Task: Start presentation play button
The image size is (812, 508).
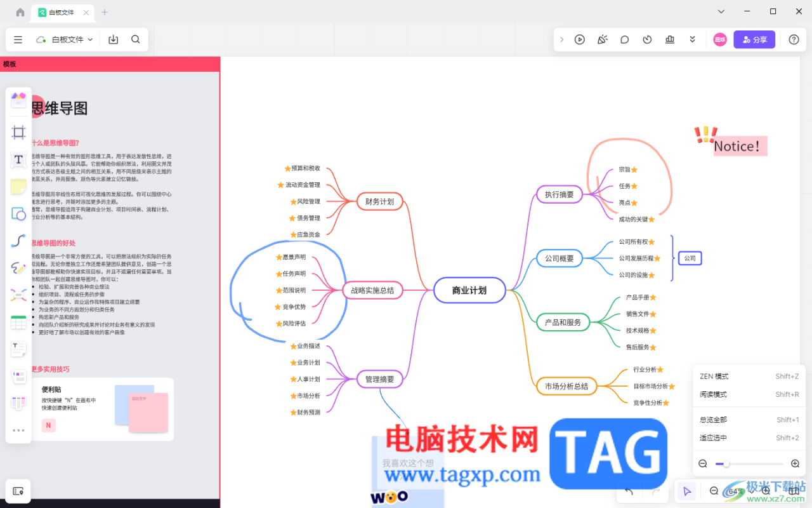Action: [x=579, y=39]
